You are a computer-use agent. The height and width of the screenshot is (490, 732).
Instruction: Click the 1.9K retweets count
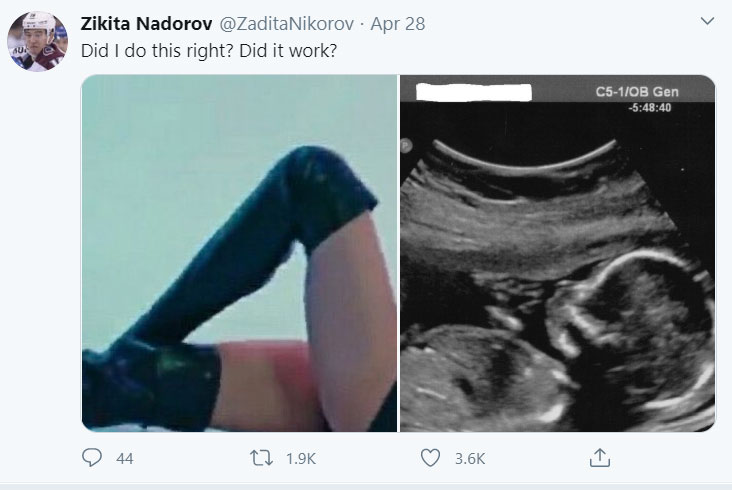click(301, 458)
